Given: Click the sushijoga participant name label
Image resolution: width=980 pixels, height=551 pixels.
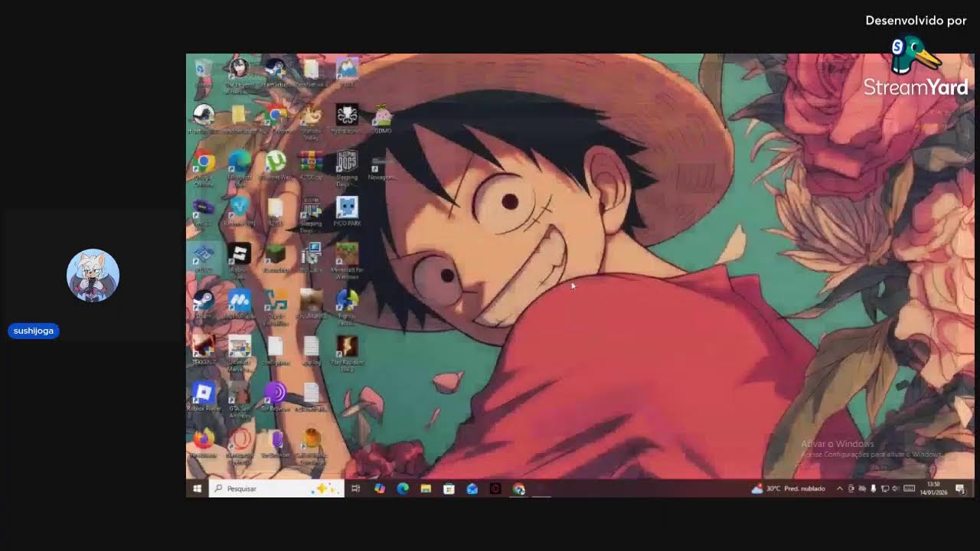Looking at the screenshot, I should (x=34, y=331).
